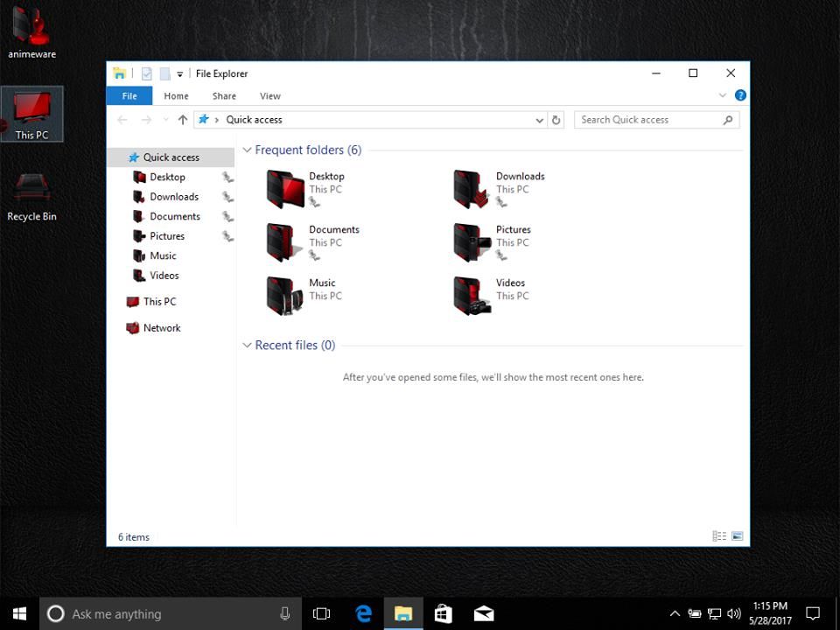Click the Refresh button in address bar
The image size is (840, 630).
click(556, 120)
